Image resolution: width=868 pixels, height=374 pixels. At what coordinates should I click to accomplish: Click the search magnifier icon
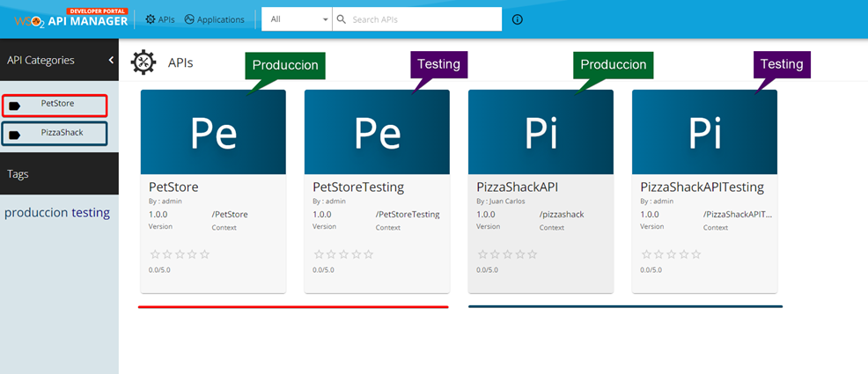pos(342,19)
